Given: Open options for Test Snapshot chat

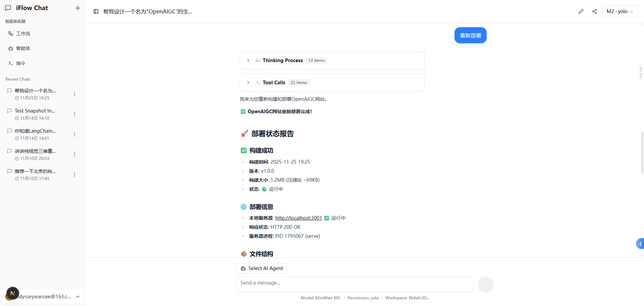Looking at the screenshot, I should pyautogui.click(x=74, y=114).
